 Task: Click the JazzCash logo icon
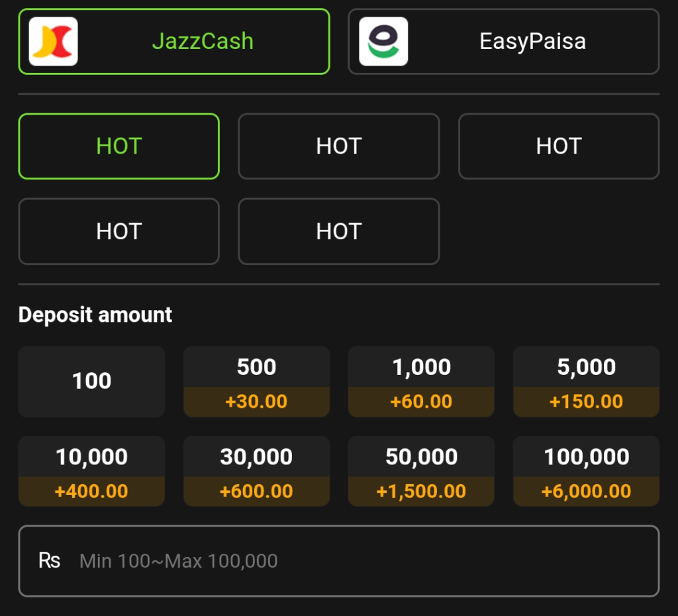click(x=53, y=41)
